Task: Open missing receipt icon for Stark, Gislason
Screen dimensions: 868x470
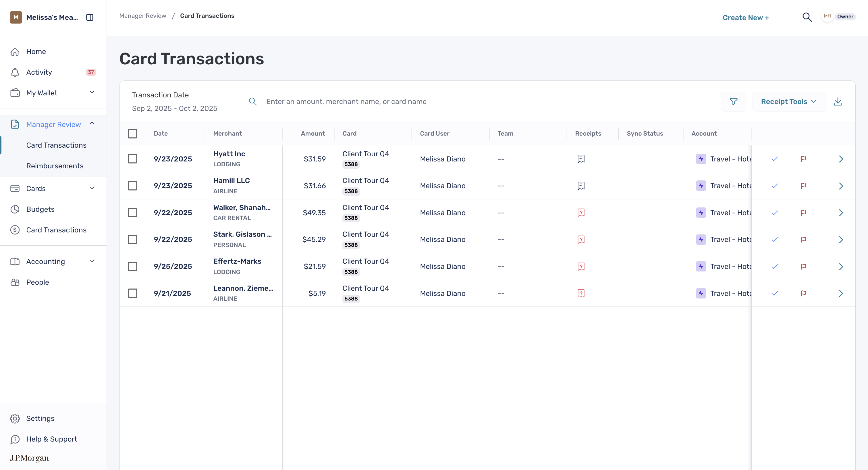Action: [x=581, y=240]
